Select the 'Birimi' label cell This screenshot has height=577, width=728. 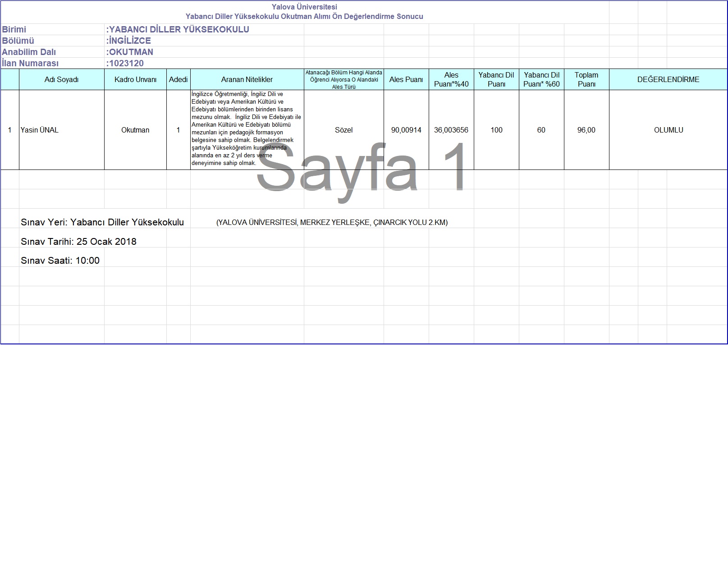tap(52, 29)
